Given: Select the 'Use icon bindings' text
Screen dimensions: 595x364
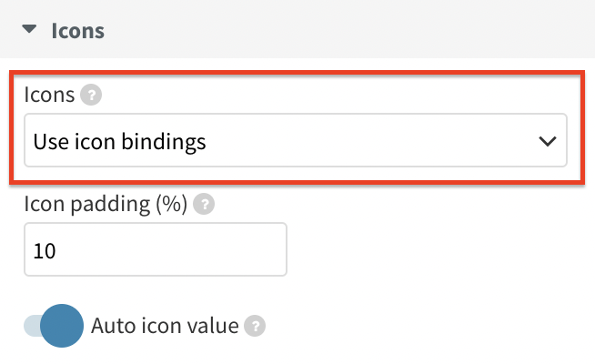Looking at the screenshot, I should pos(119,142).
